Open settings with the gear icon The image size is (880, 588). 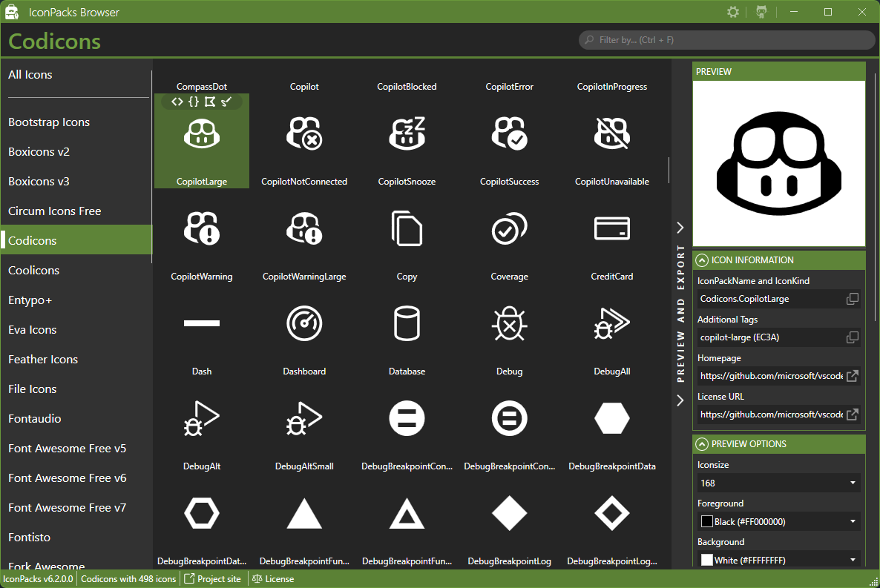(x=733, y=12)
